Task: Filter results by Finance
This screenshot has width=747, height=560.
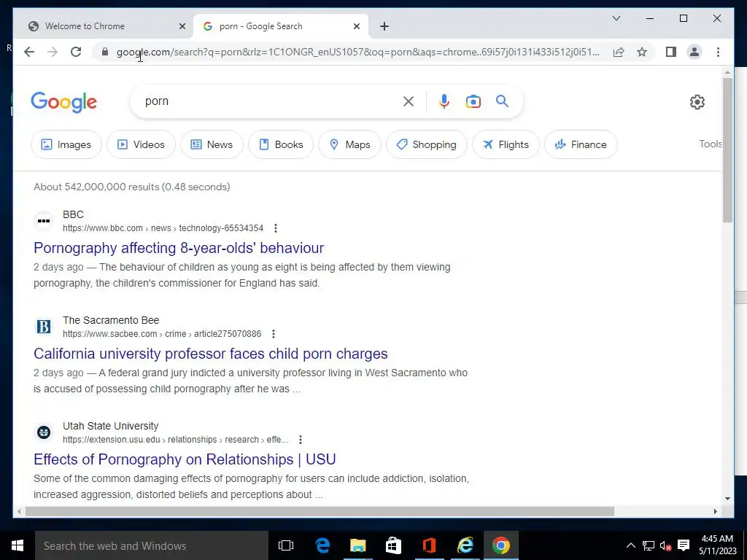Action: pyautogui.click(x=581, y=144)
